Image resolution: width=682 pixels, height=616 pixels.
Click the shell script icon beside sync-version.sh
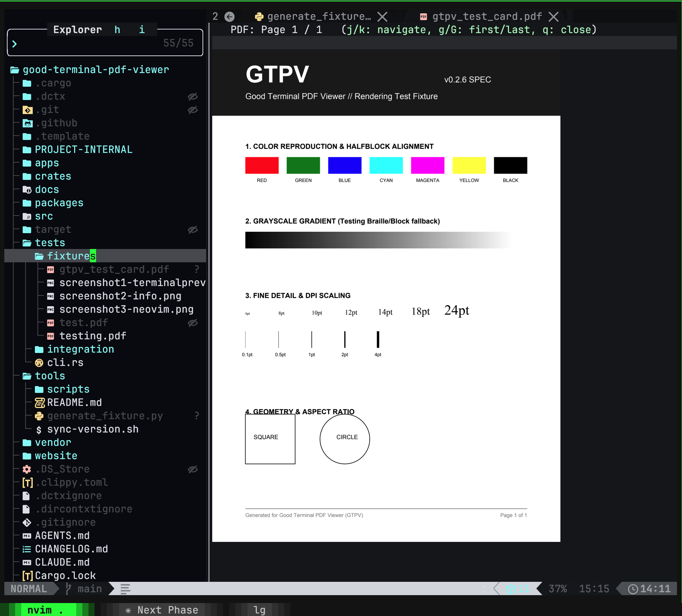40,429
